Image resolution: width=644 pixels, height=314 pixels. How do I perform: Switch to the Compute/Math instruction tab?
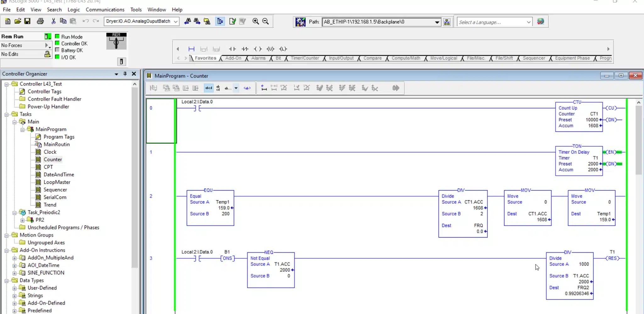click(x=406, y=58)
